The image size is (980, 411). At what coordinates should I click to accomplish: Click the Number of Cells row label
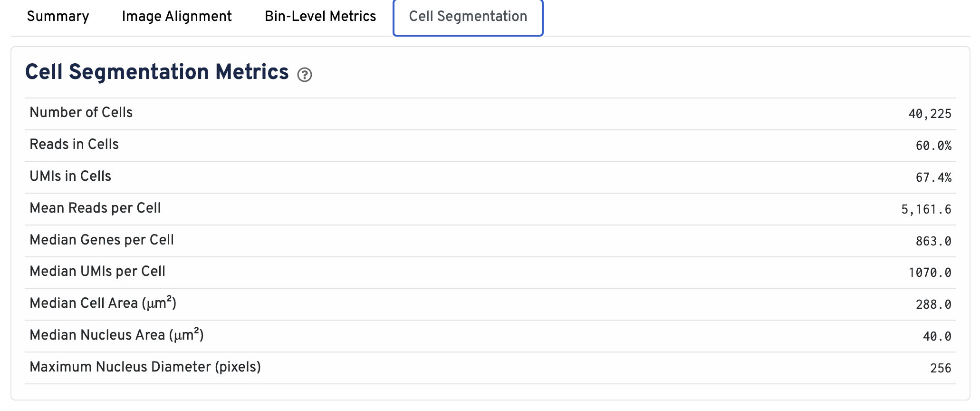[x=81, y=113]
